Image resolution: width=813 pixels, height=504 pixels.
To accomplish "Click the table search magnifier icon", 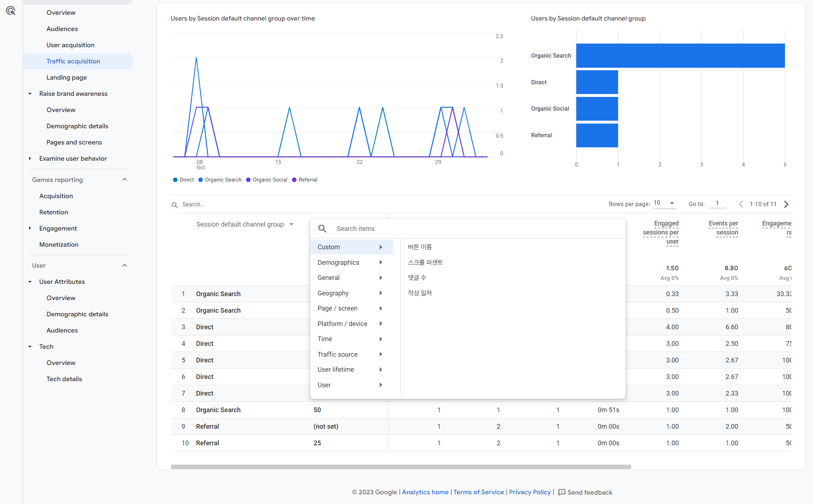I will pos(175,205).
